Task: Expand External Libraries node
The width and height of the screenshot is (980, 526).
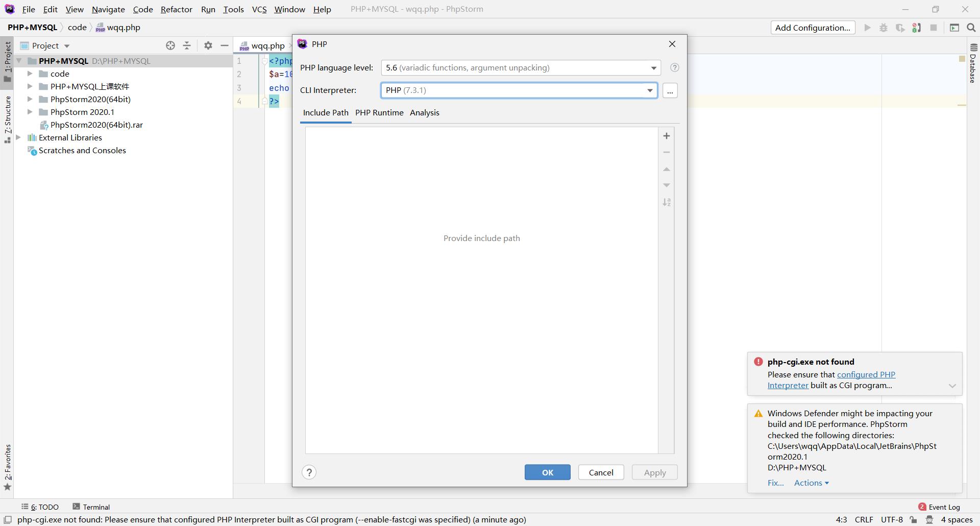Action: [x=18, y=137]
